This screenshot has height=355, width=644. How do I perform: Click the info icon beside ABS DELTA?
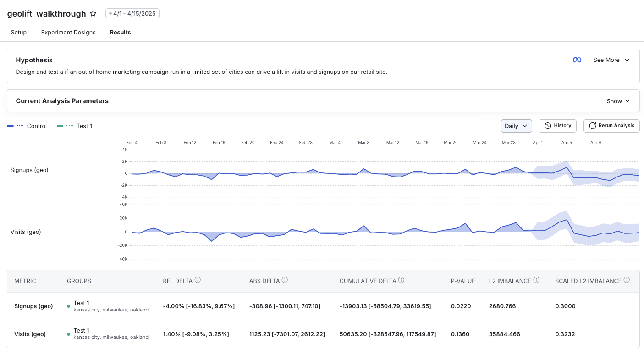pyautogui.click(x=285, y=280)
